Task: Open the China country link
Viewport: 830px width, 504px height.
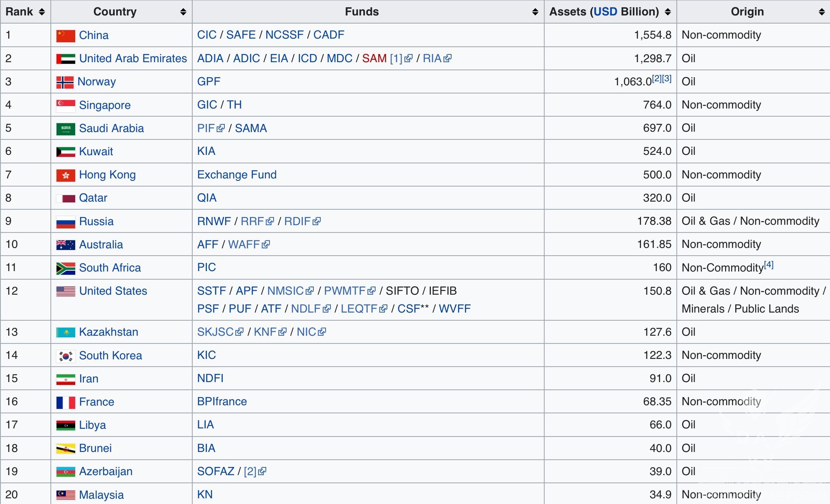Action: pyautogui.click(x=94, y=35)
